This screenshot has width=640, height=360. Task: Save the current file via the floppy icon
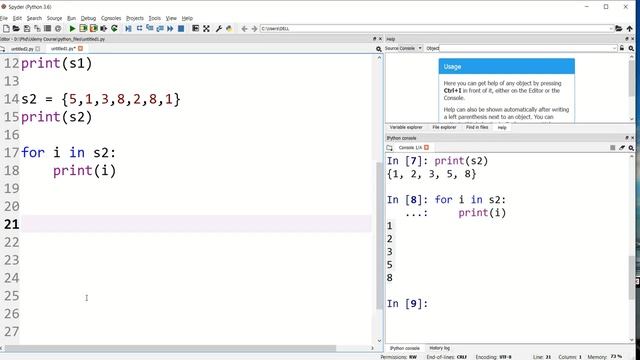pos(27,29)
